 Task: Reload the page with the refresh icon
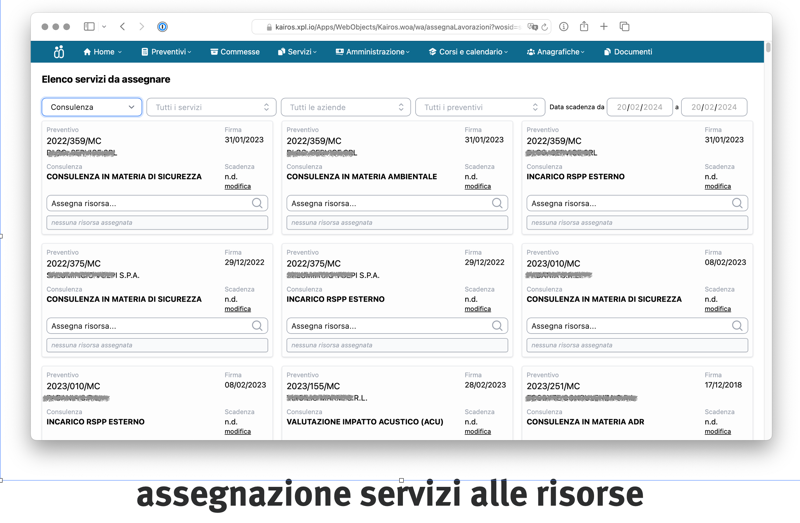coord(544,27)
